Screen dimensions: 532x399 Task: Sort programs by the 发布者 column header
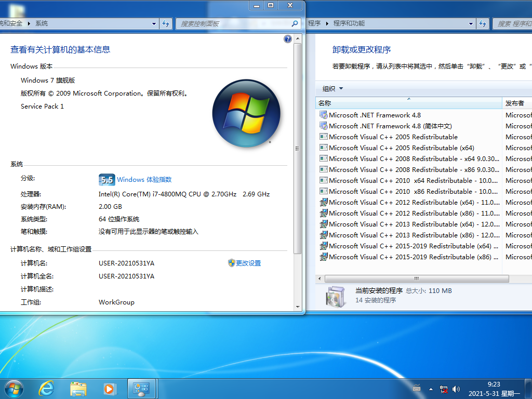[517, 103]
